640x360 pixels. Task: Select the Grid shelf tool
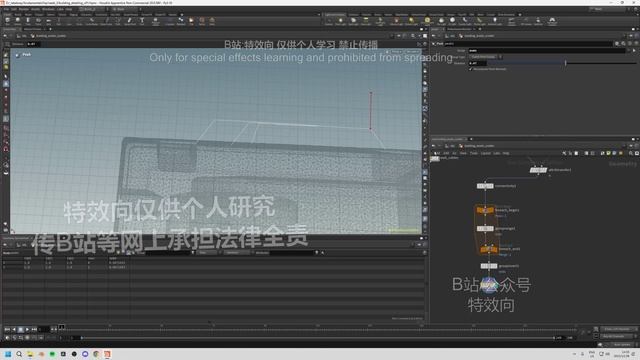click(49, 21)
